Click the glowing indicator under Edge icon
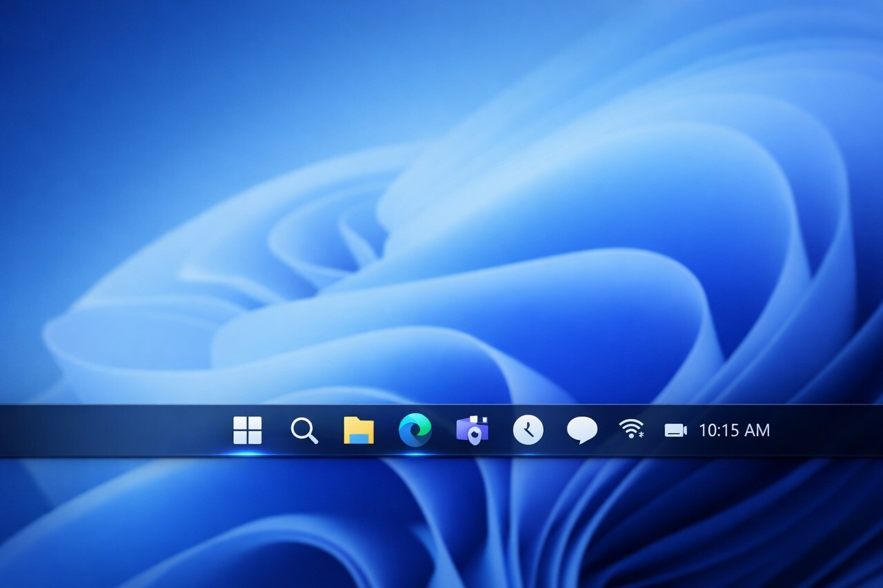The width and height of the screenshot is (883, 588). coord(415,454)
